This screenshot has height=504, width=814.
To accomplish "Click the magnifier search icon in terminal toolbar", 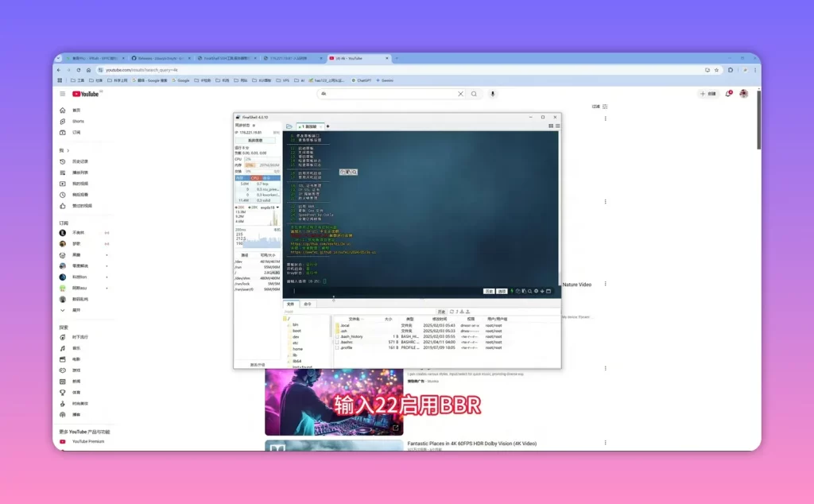I will (529, 291).
